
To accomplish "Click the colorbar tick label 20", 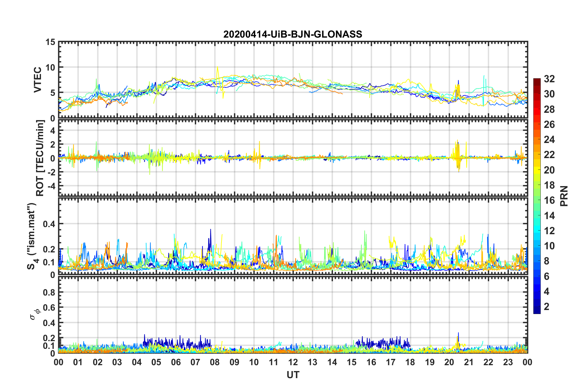I will click(x=549, y=170).
